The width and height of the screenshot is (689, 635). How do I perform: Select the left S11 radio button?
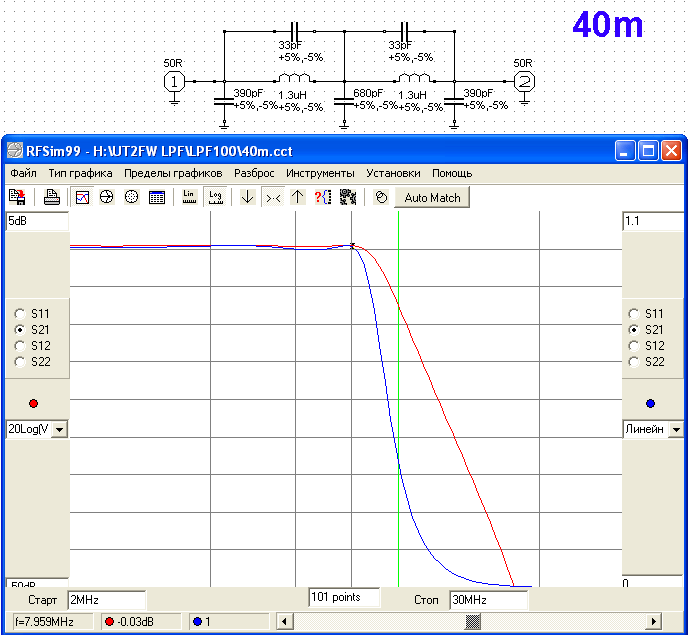point(19,313)
